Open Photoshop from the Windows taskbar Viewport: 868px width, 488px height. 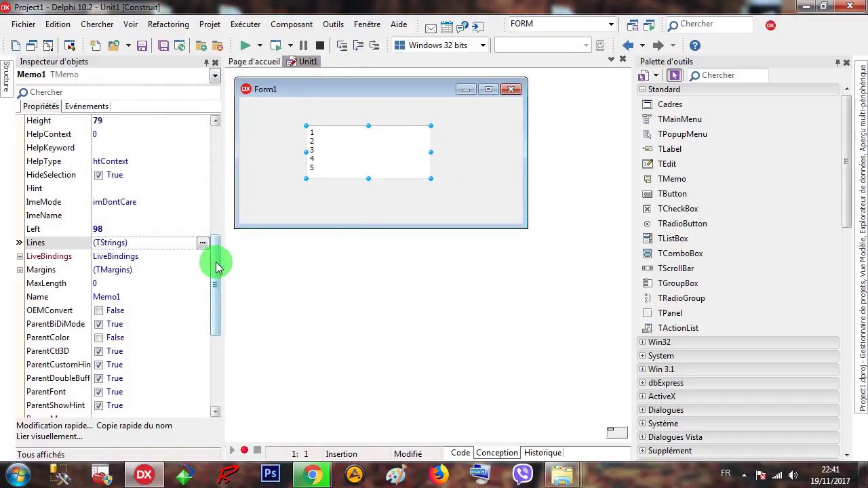click(x=271, y=474)
